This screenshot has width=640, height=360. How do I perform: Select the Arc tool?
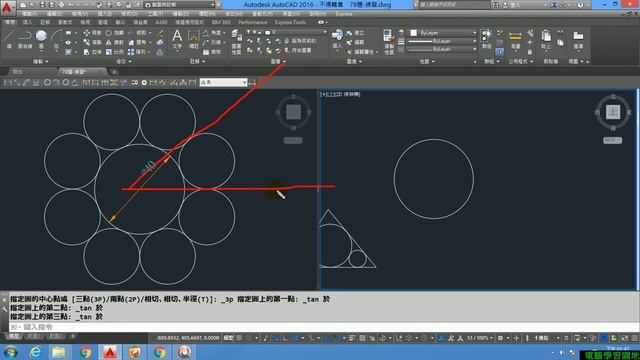(x=56, y=39)
